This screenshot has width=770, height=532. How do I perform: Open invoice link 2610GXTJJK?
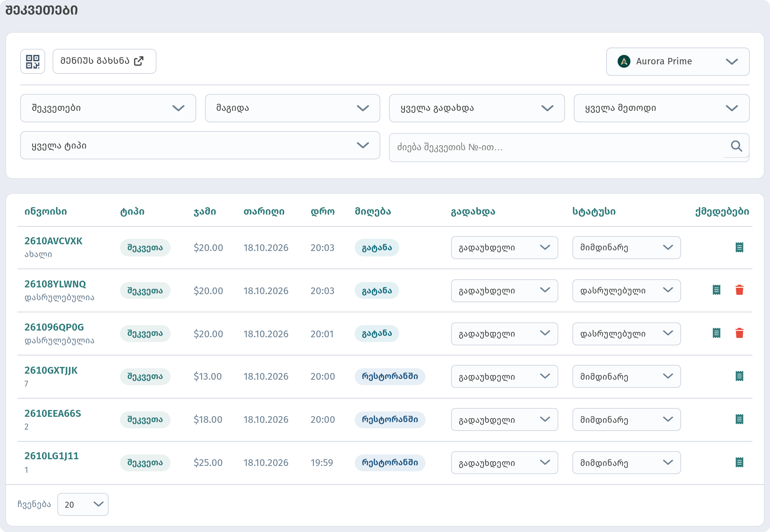tap(51, 371)
